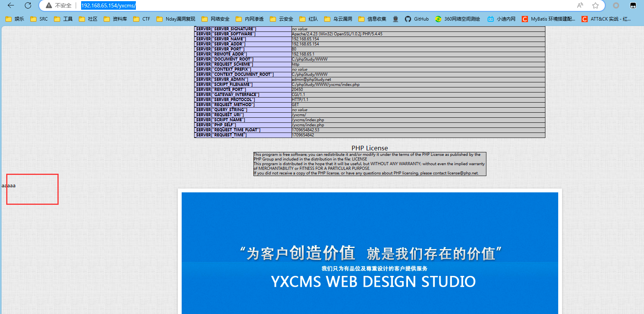The height and width of the screenshot is (314, 644).
Task: Open the 红队 bookmarks folder
Action: click(309, 19)
